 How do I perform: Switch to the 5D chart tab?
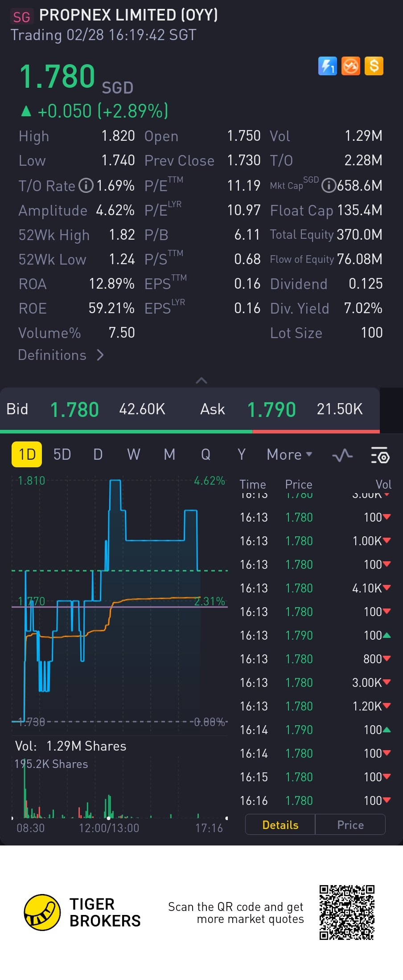[62, 454]
